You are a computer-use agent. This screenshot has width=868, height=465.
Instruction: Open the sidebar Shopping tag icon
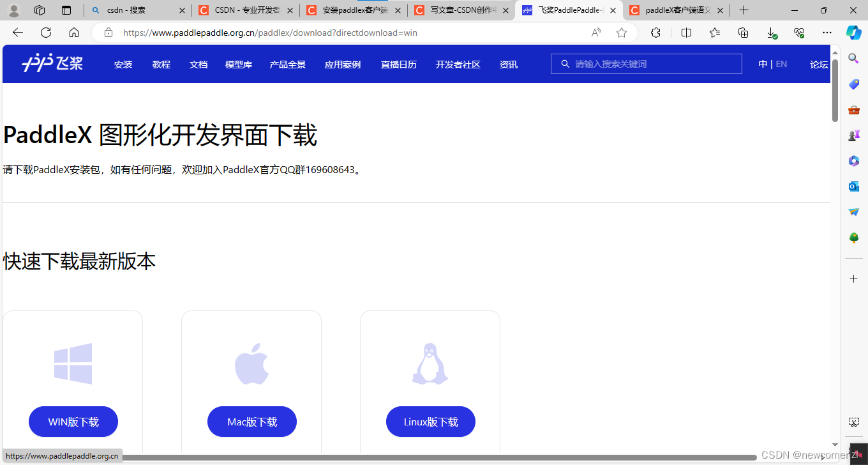(x=854, y=84)
